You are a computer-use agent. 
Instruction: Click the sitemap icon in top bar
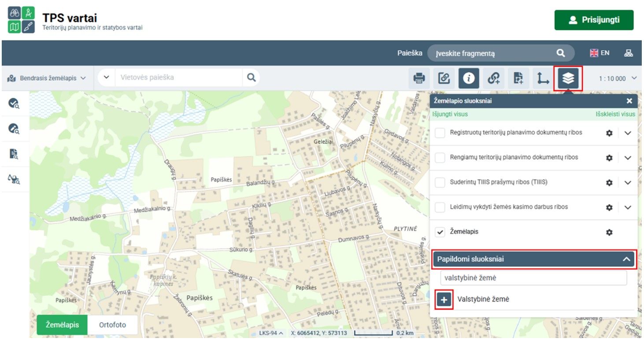[628, 53]
